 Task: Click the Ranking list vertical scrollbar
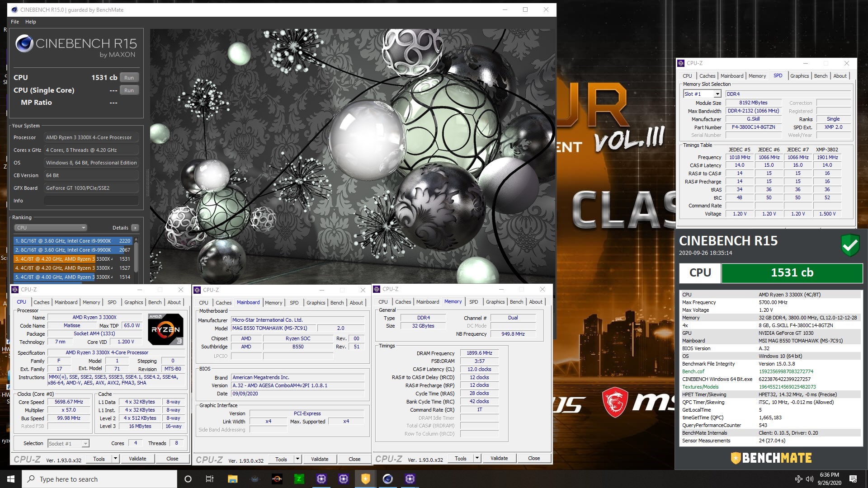tap(136, 258)
